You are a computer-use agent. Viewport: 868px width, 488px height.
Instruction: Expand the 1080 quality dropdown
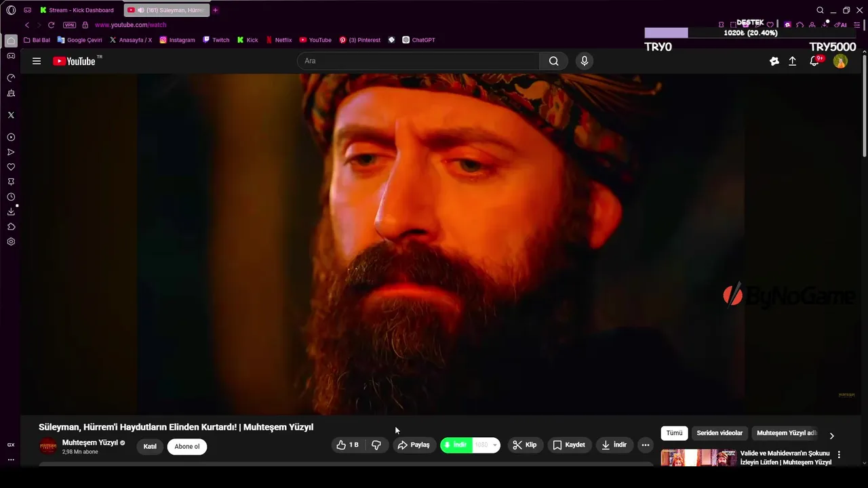(486, 445)
